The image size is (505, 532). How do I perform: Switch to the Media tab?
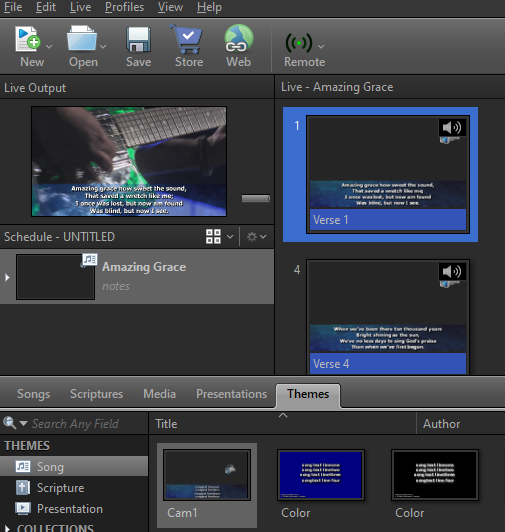coord(160,394)
